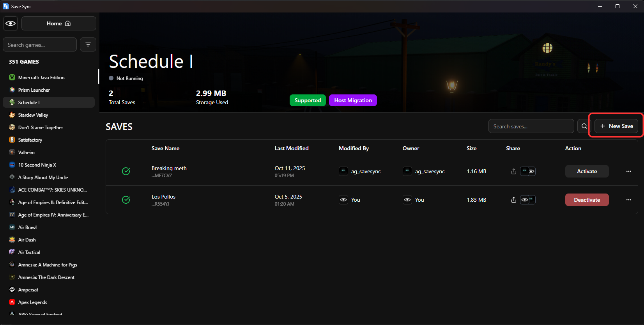The height and width of the screenshot is (325, 644).
Task: Click Size column header
Action: point(471,148)
